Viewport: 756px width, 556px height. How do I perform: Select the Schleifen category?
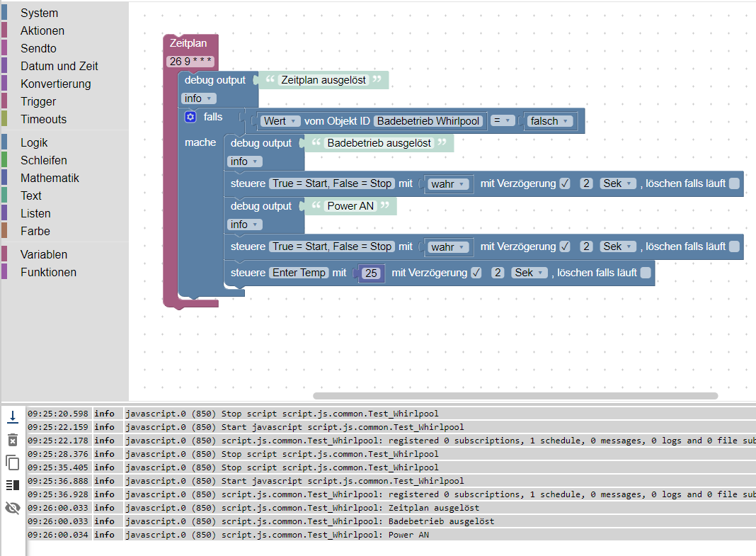pyautogui.click(x=44, y=161)
